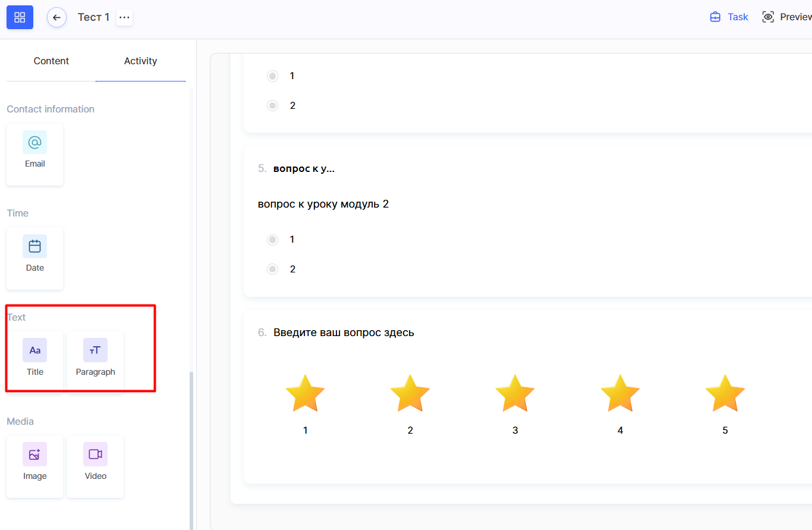
Task: Select radio option 2 in top question
Action: coord(273,106)
